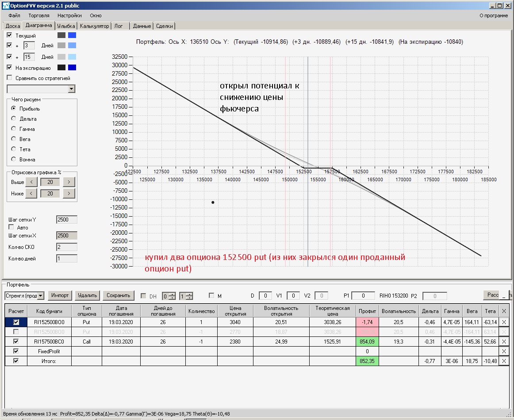The width and height of the screenshot is (514, 420).
Task: Select the Гамма radio button
Action: tap(13, 128)
